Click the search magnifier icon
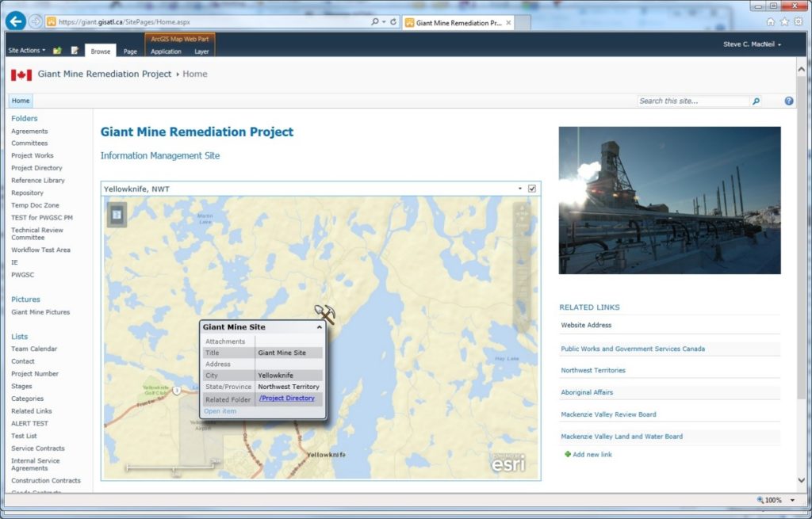 tap(756, 101)
